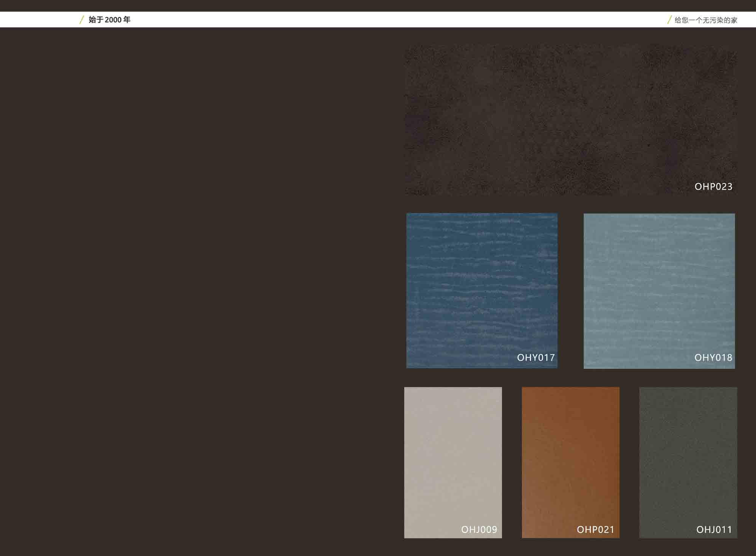Click the header text 始于 2000 年

[x=109, y=20]
